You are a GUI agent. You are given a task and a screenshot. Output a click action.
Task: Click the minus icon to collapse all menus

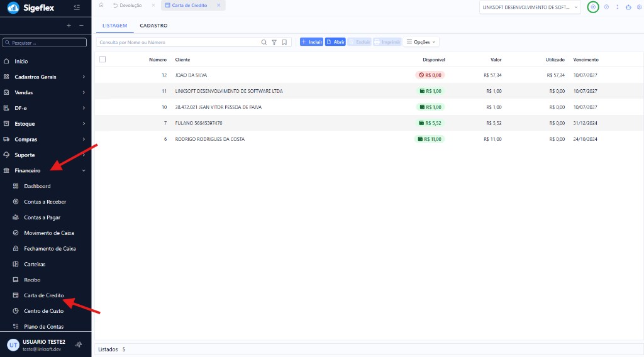click(81, 25)
